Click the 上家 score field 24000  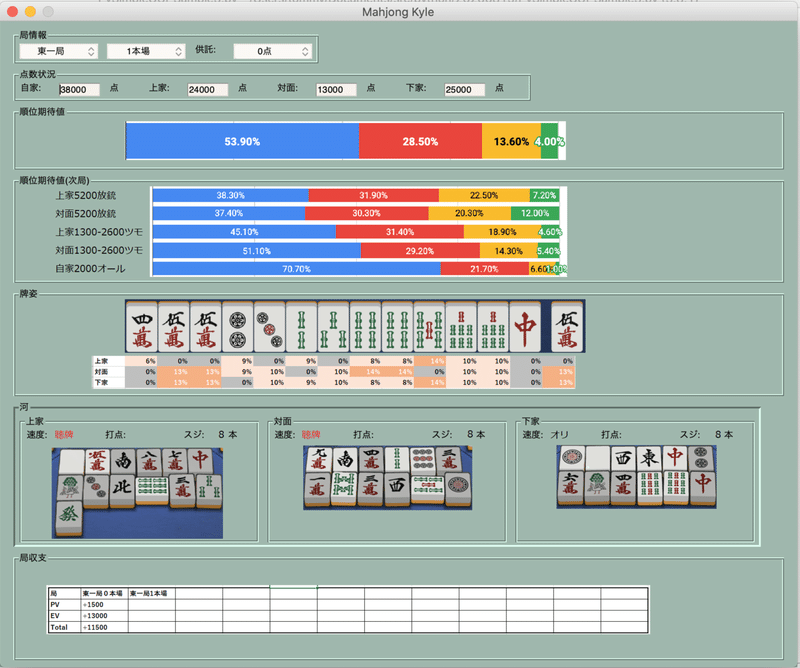[x=208, y=90]
